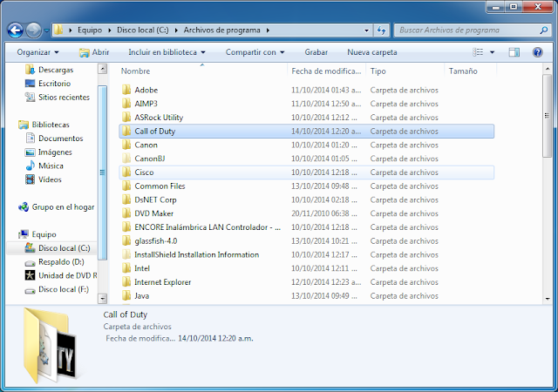Open address bar history dropdown arrow
This screenshot has width=558, height=392.
click(x=366, y=30)
